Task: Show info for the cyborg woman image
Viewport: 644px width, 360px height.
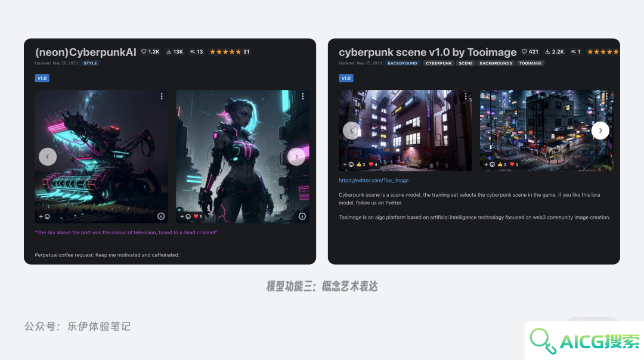Action: [302, 216]
